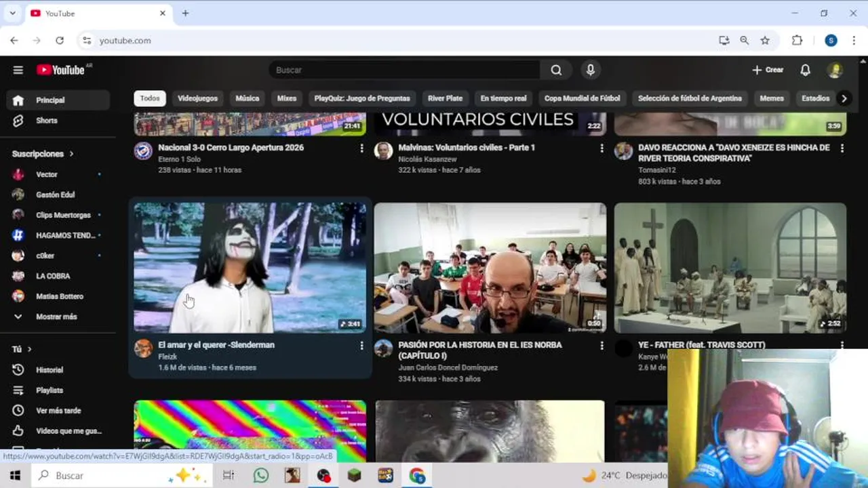Open the Minecraft block icon on the taskbar

pos(355,475)
